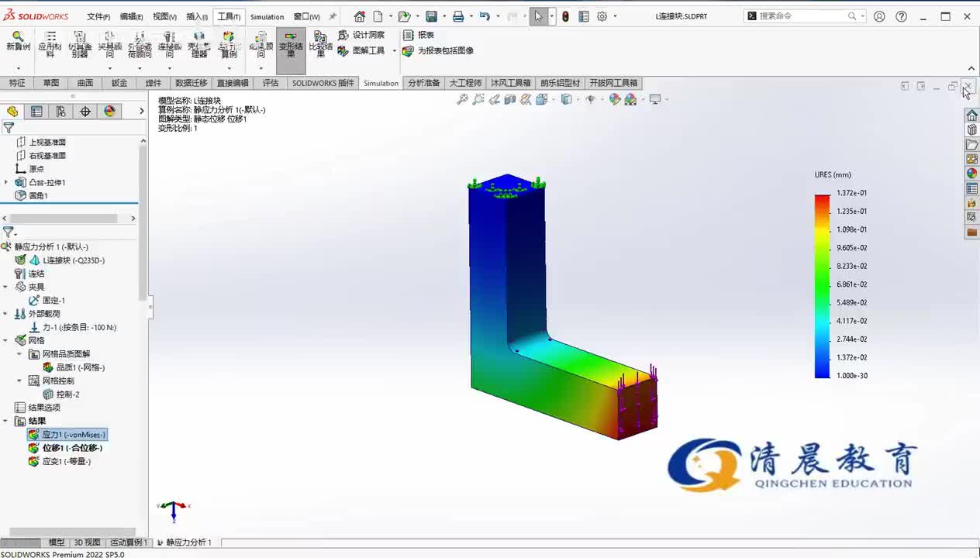Click the FeatureManager design tree tab icon
This screenshot has height=558, width=980.
[12, 112]
